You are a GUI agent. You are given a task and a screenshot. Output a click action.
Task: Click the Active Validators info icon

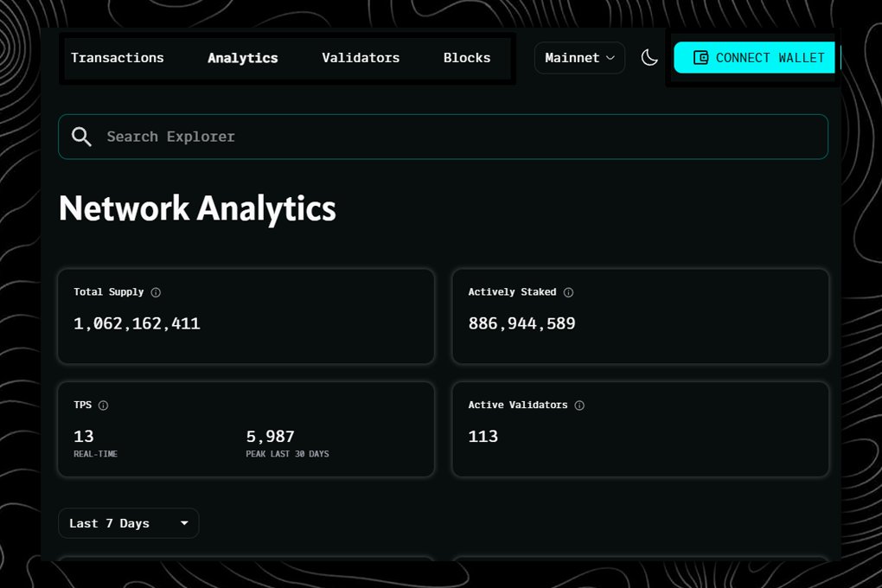578,405
